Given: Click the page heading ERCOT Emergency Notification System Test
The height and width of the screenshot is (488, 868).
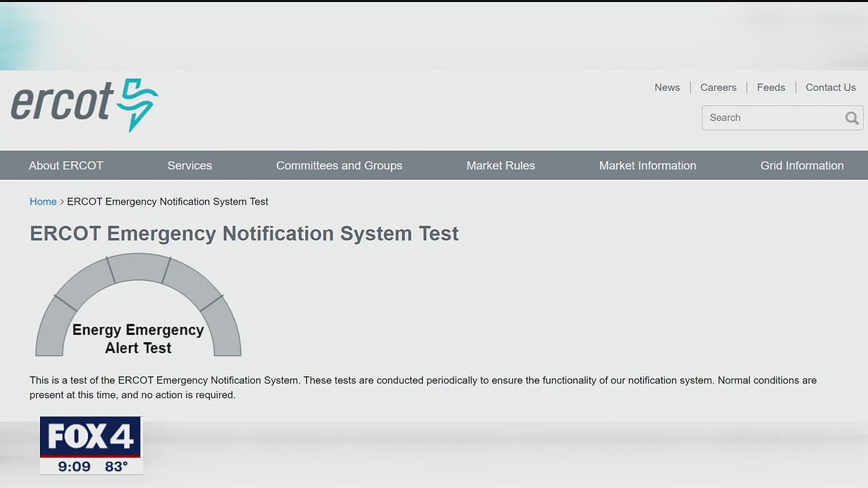Looking at the screenshot, I should [244, 233].
